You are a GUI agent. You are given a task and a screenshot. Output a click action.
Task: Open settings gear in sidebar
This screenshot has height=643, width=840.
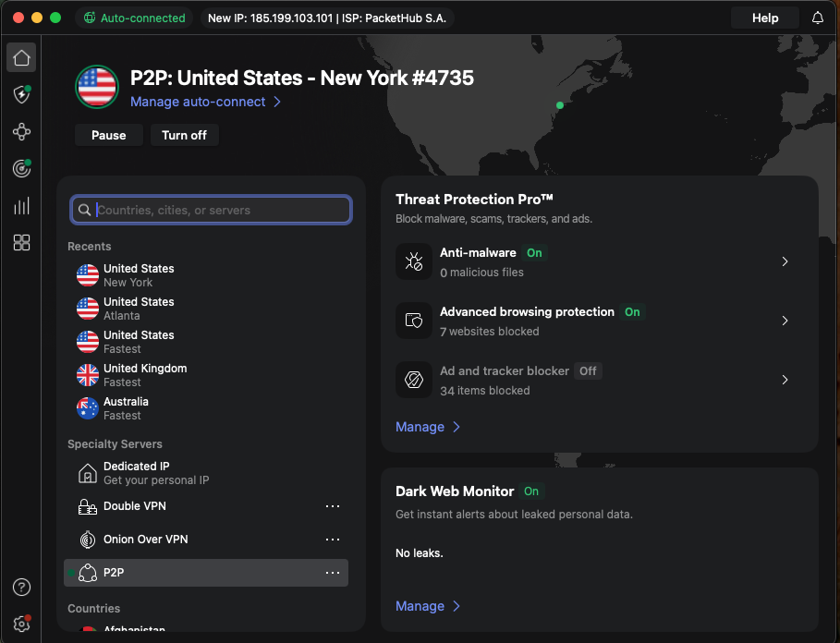[x=21, y=624]
